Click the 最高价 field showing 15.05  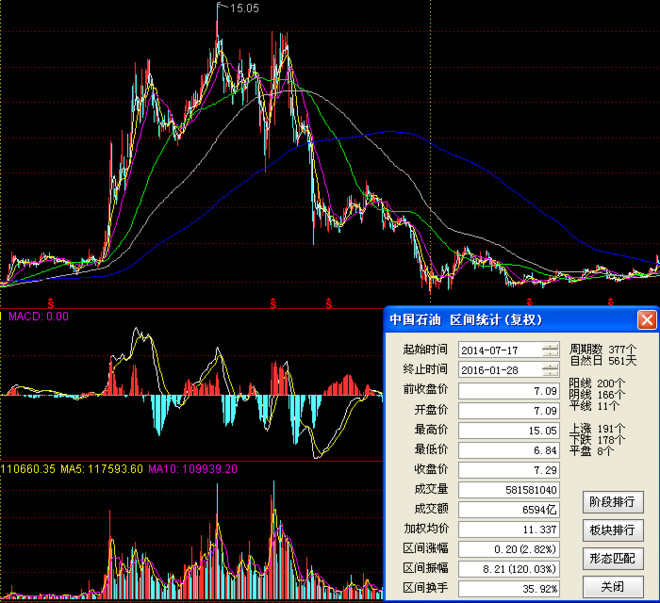[509, 430]
